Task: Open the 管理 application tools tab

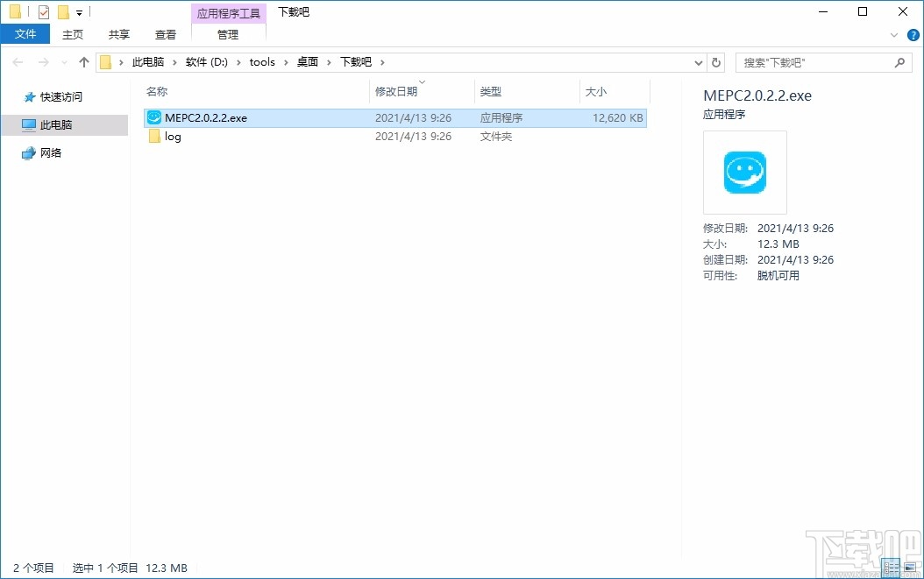Action: tap(228, 35)
